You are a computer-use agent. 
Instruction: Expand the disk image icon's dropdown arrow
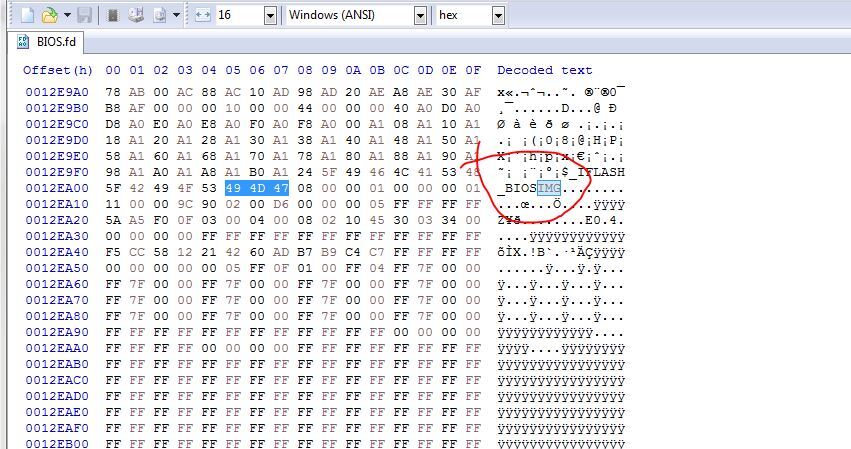coord(176,15)
